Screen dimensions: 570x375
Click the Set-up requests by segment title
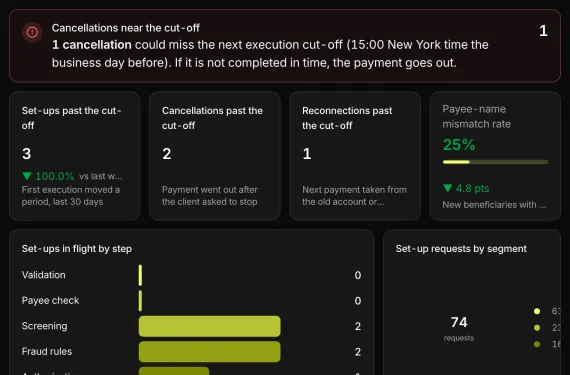461,249
